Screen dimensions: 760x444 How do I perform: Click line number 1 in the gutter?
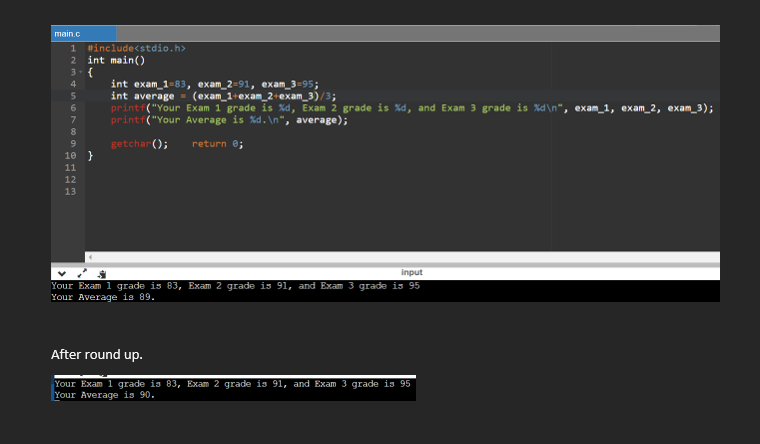pos(73,48)
